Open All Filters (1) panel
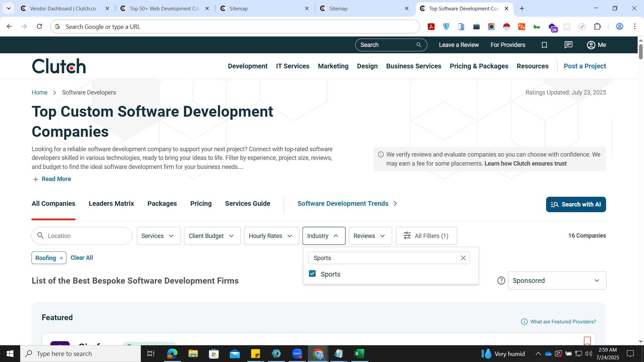Image resolution: width=644 pixels, height=362 pixels. 426,236
